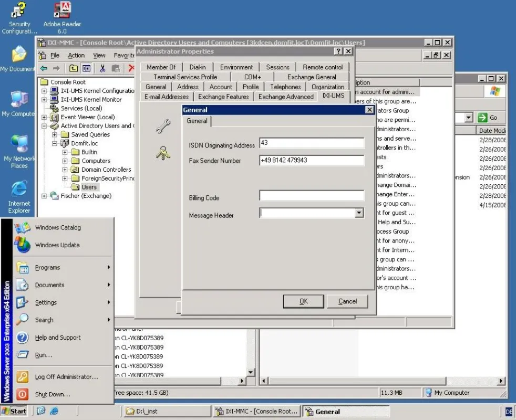Viewport: 516px width, 420px height.
Task: Toggle the console tree toolbar icon
Action: tap(86, 68)
